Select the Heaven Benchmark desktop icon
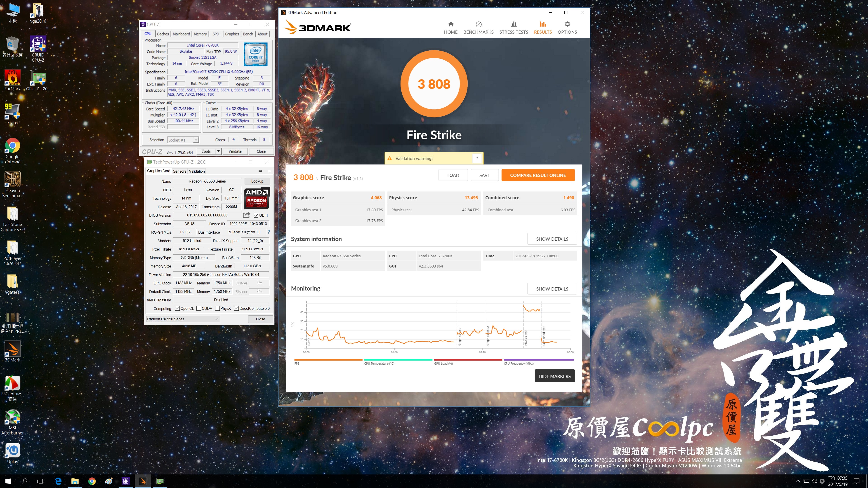Image resolution: width=868 pixels, height=488 pixels. tap(12, 184)
